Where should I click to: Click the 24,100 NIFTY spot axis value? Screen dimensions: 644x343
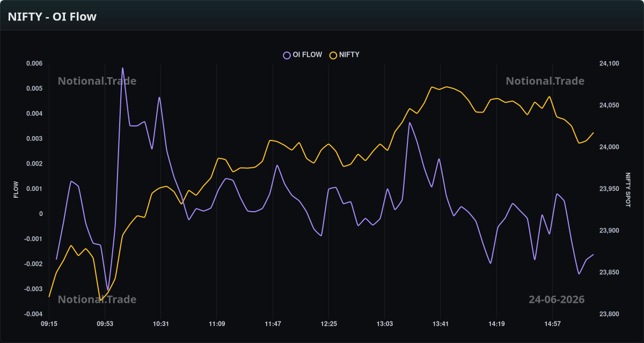[x=609, y=64]
